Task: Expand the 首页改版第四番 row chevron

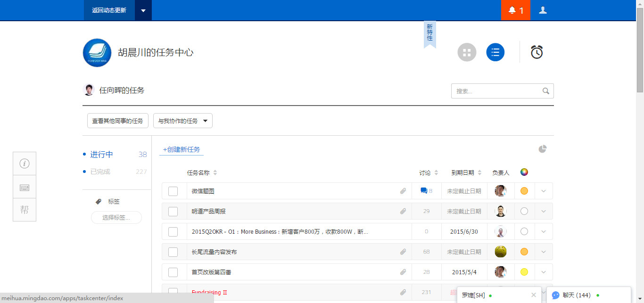Action: (x=544, y=272)
